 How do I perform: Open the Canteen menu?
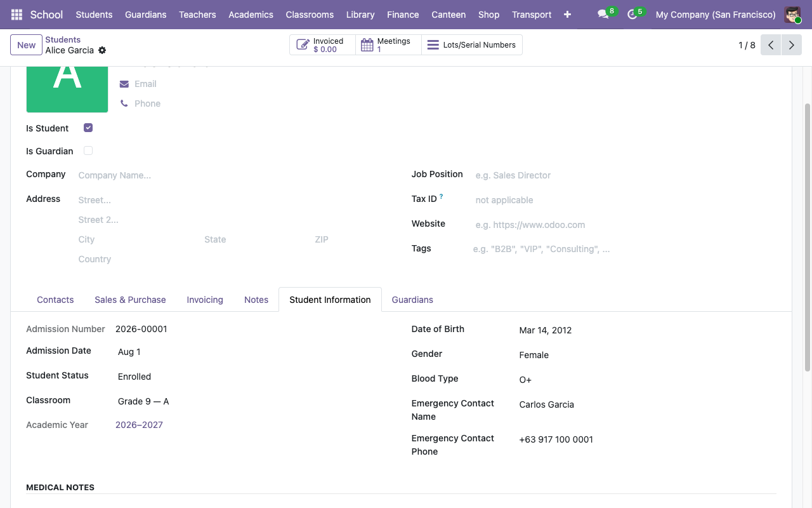coord(449,15)
